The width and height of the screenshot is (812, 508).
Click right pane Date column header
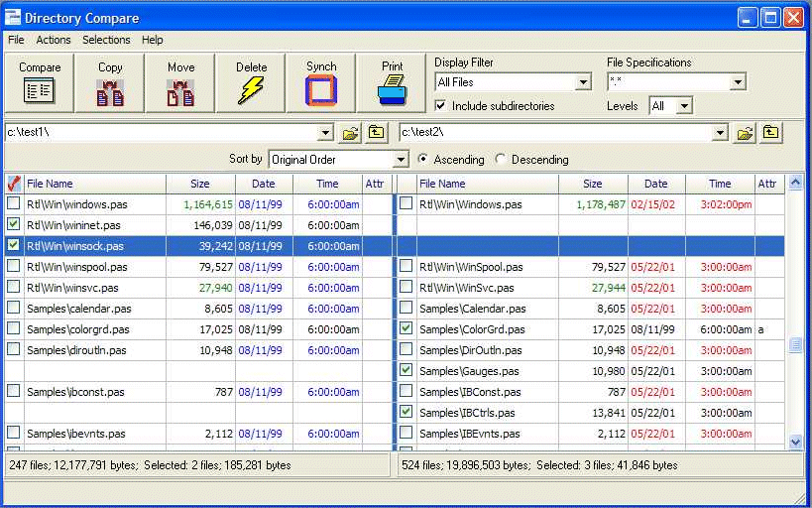click(655, 184)
